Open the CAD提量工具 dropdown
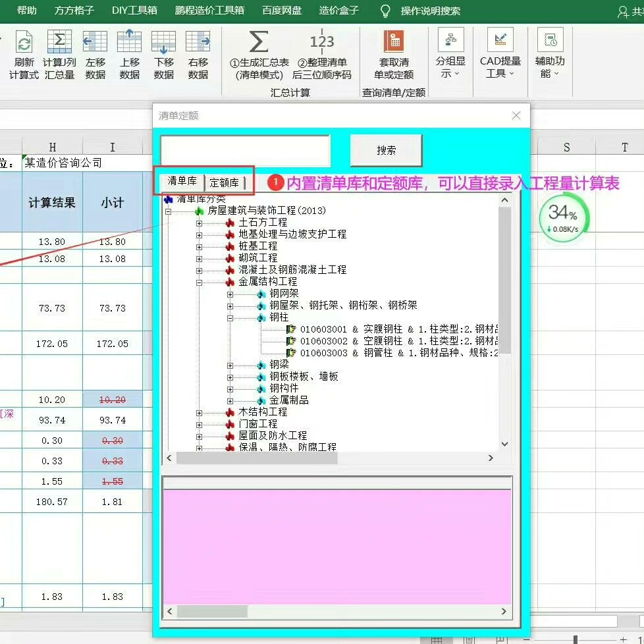 [500, 54]
